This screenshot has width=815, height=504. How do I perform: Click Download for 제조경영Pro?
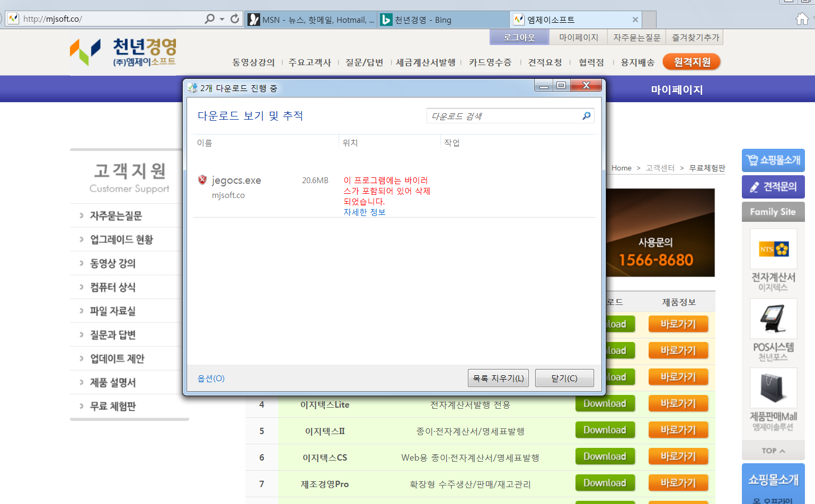point(605,483)
